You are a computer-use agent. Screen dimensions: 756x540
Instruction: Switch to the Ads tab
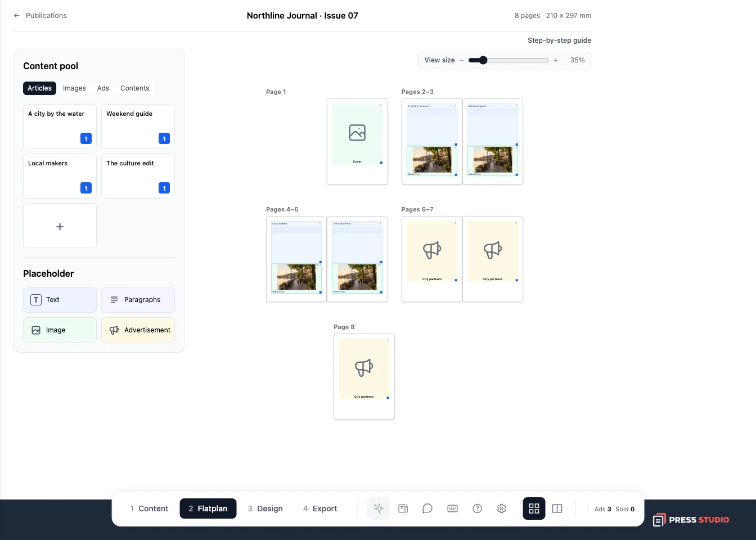[103, 88]
